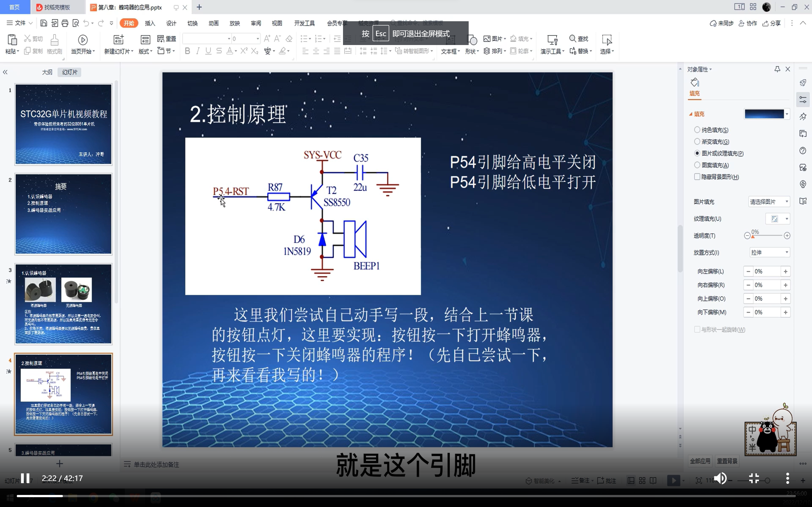Click the Find magnifier icon

tap(572, 39)
